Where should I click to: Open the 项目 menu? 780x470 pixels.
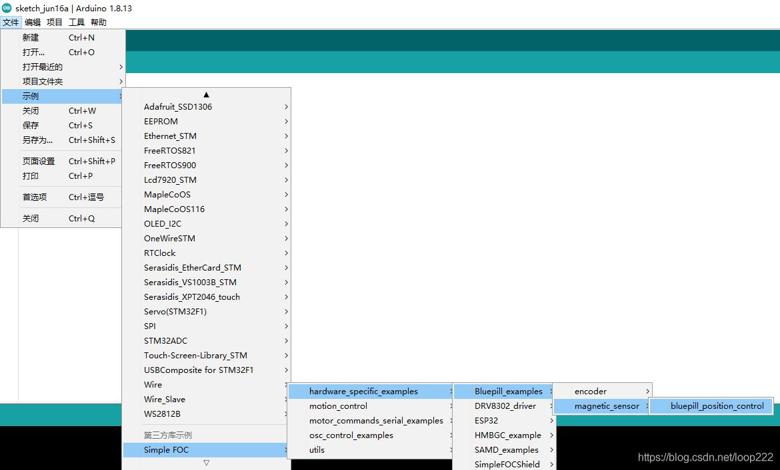(x=54, y=22)
